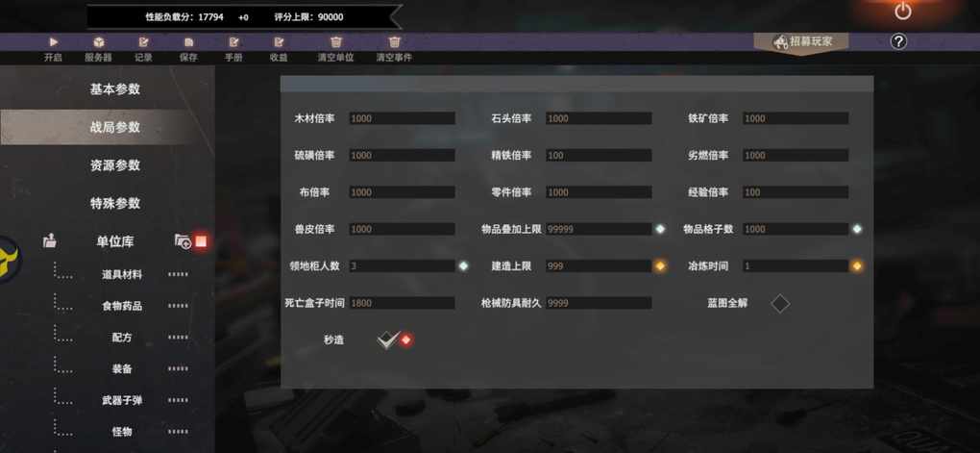Enable the 蓝图全解 diamond checkbox
This screenshot has width=980, height=453.
point(780,304)
